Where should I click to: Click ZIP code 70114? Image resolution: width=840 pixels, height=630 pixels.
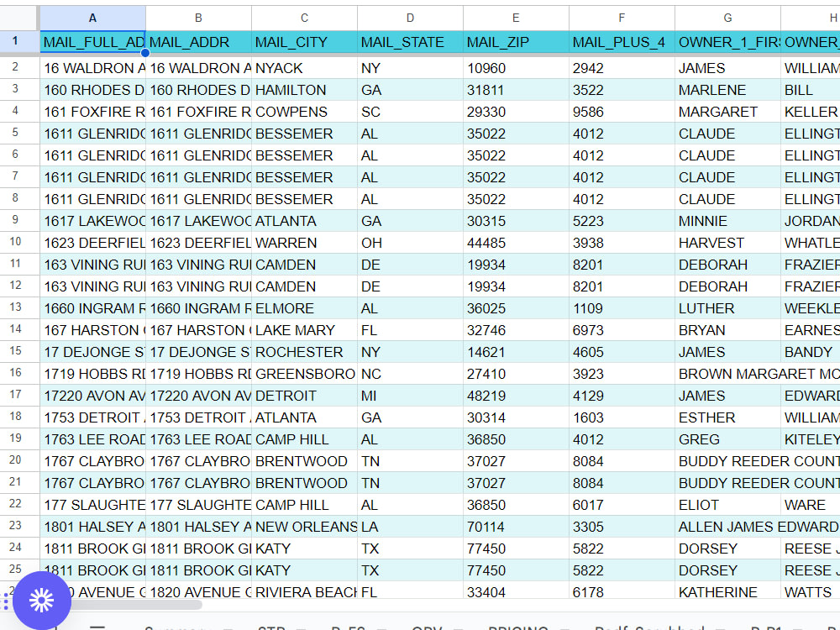516,528
